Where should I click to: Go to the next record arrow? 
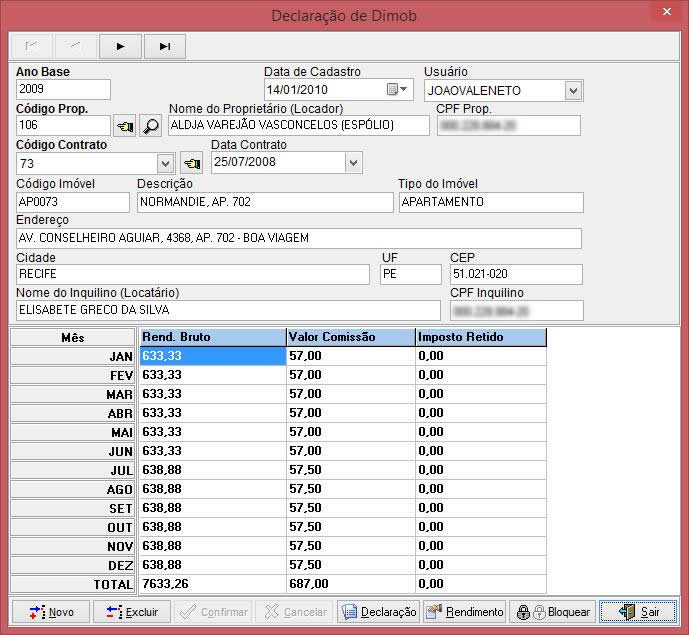[x=121, y=46]
